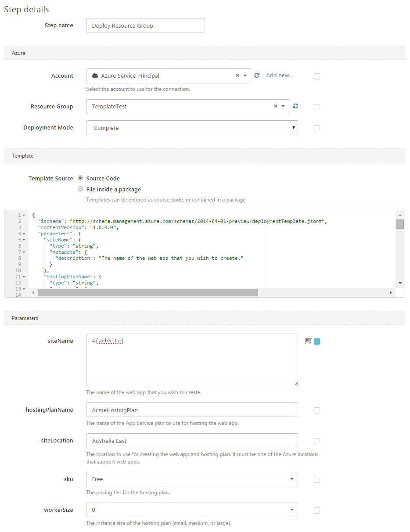Tick the checkbox next to Deployment Mode
Viewport: 410px width, 532px height.
pyautogui.click(x=317, y=128)
